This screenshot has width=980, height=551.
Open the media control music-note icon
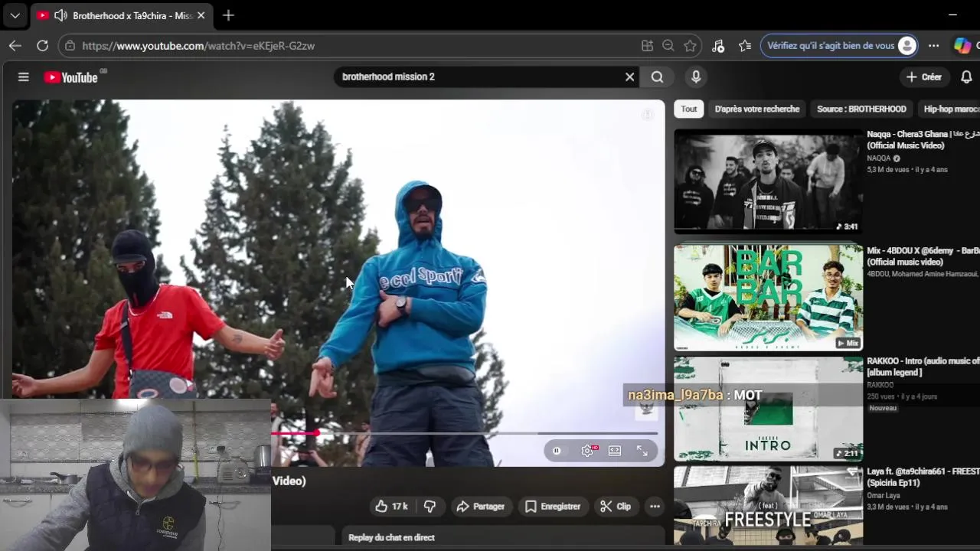(x=718, y=46)
